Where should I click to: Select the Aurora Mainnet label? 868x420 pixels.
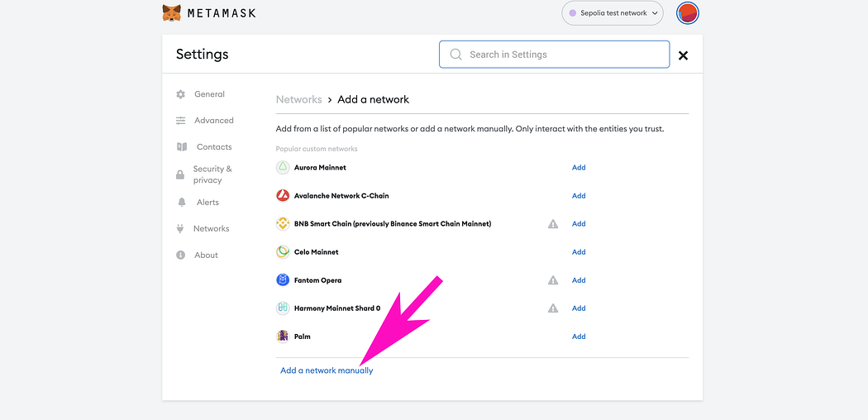[320, 167]
